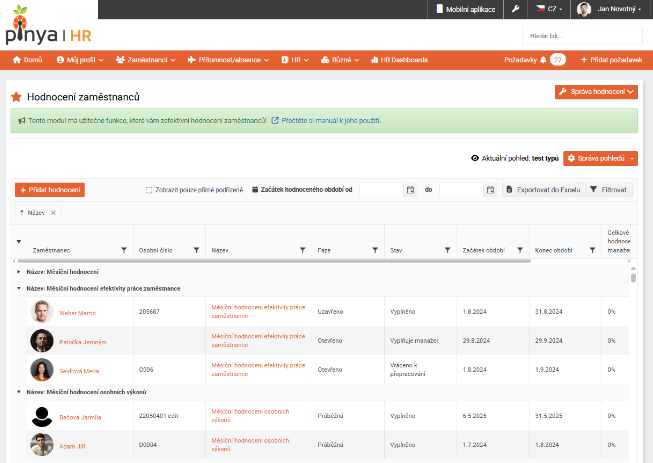Image resolution: width=653 pixels, height=463 pixels.
Task: Click the Požadavky label in navigation
Action: click(x=521, y=60)
